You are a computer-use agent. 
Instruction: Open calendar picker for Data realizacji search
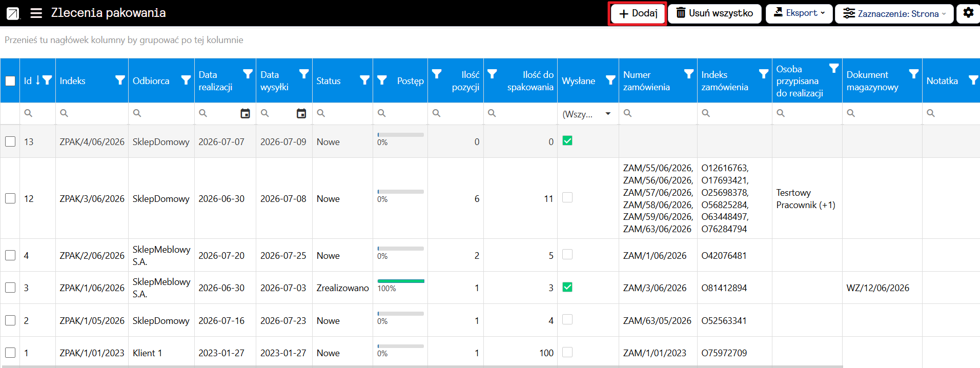(x=246, y=113)
